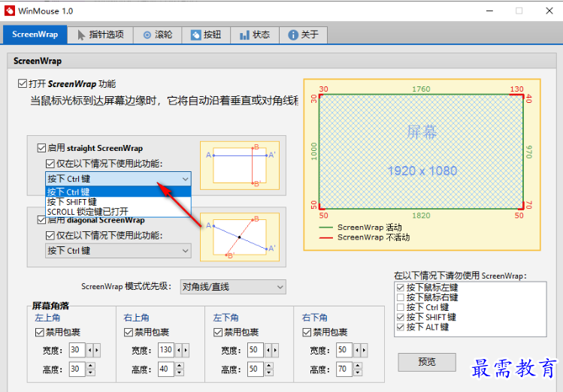
Task: Decrease 左上角 宽度 with left arrow
Action: pyautogui.click(x=89, y=350)
